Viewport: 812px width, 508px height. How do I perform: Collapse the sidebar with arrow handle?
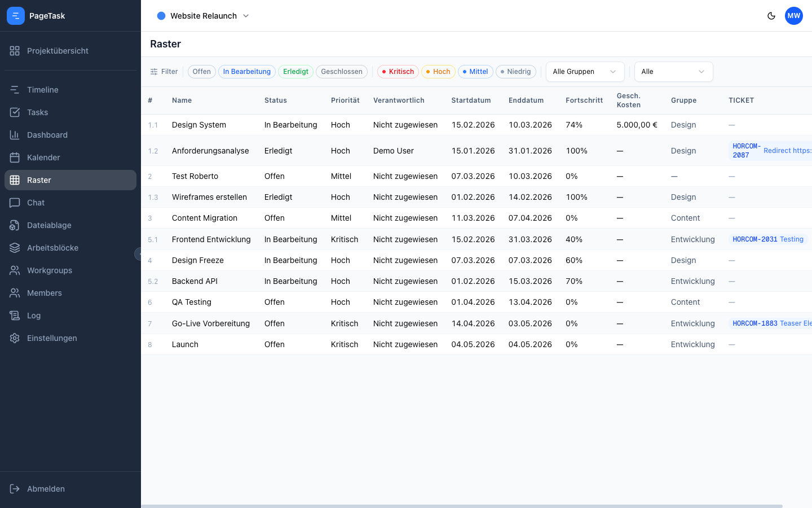138,254
